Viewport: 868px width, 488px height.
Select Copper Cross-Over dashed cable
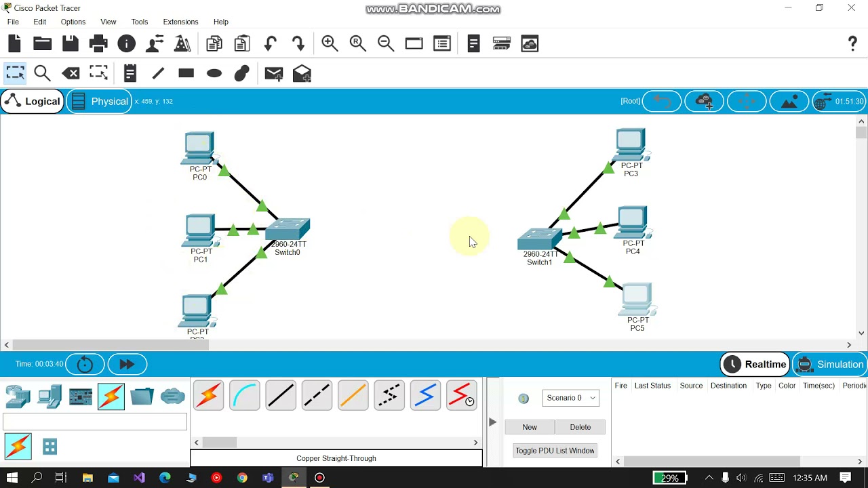click(317, 396)
